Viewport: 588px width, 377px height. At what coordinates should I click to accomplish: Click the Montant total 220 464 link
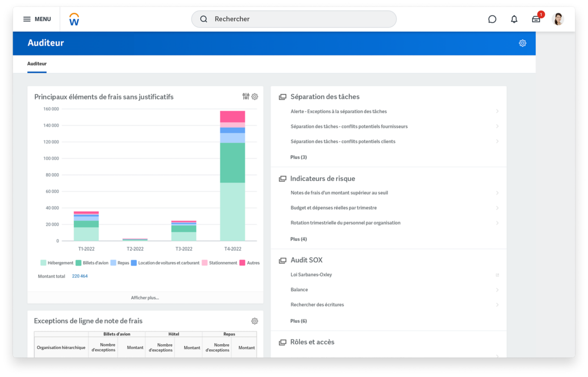pos(80,276)
